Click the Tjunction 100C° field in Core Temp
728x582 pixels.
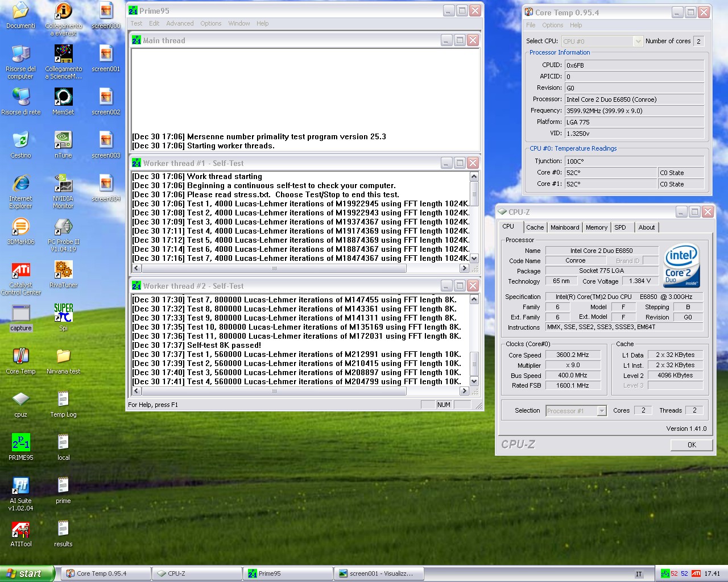tap(635, 161)
